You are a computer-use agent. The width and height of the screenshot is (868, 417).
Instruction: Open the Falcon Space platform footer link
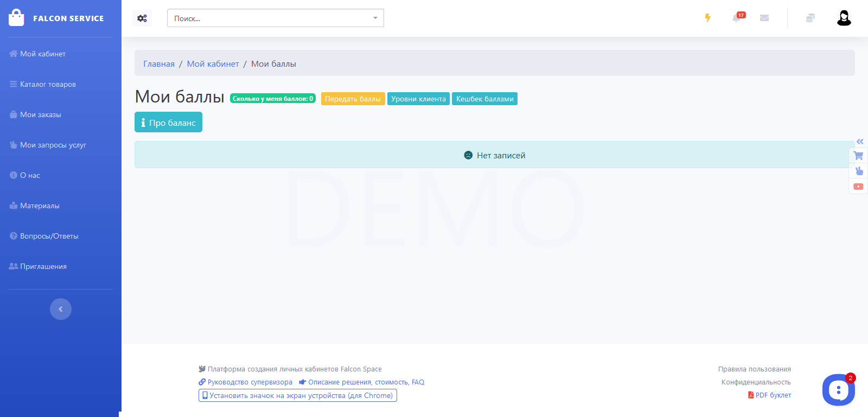290,369
